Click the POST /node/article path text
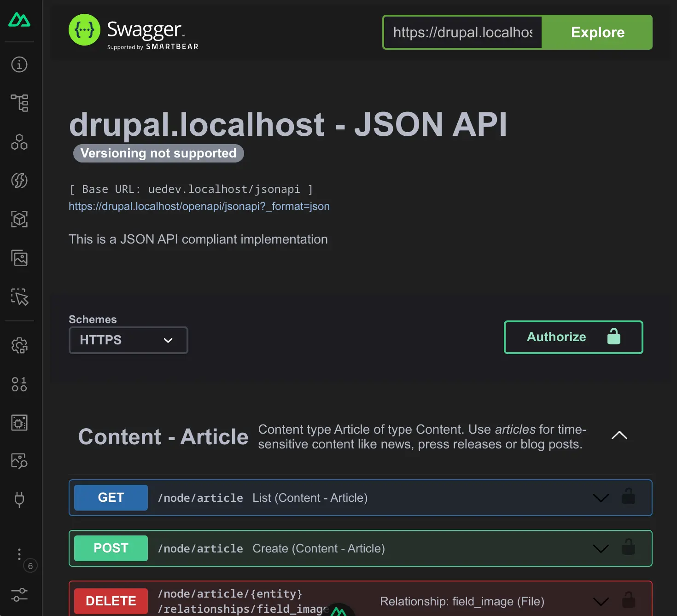 [200, 549]
